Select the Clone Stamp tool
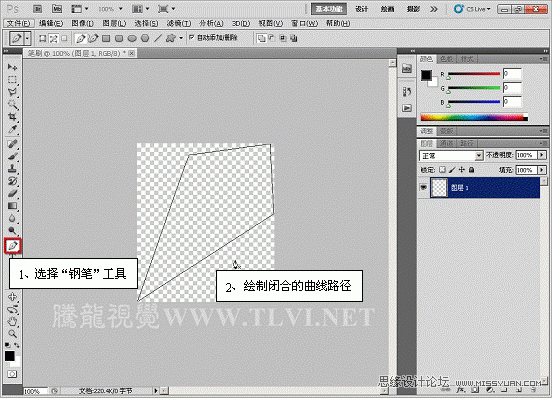This screenshot has height=398, width=552. [12, 169]
